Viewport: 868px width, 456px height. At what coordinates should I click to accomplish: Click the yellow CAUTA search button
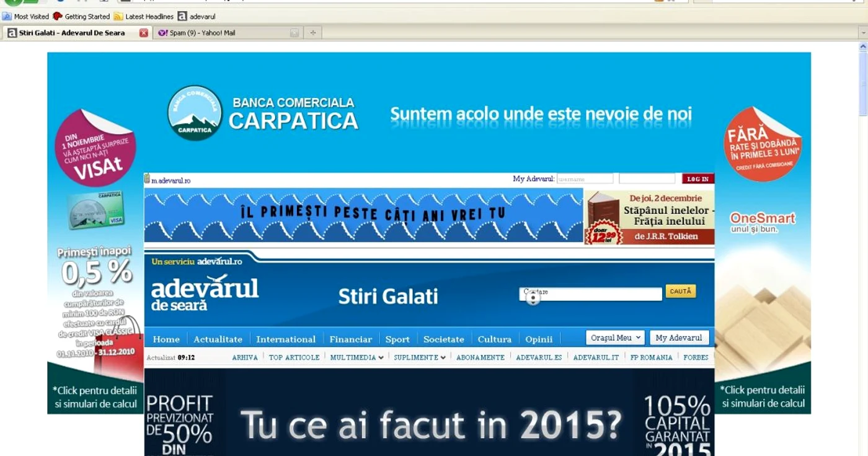(x=681, y=291)
